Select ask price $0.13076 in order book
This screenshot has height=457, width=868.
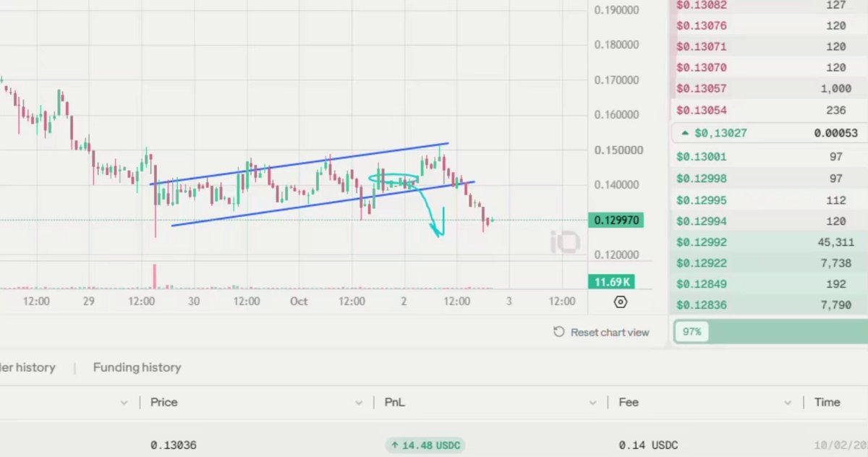click(702, 26)
